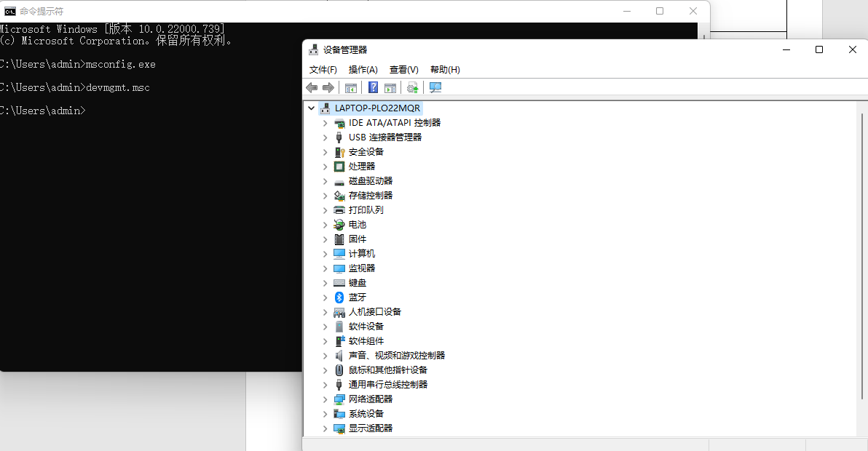This screenshot has height=451, width=868.
Task: Click the 计算机 monitor icon
Action: tap(339, 254)
